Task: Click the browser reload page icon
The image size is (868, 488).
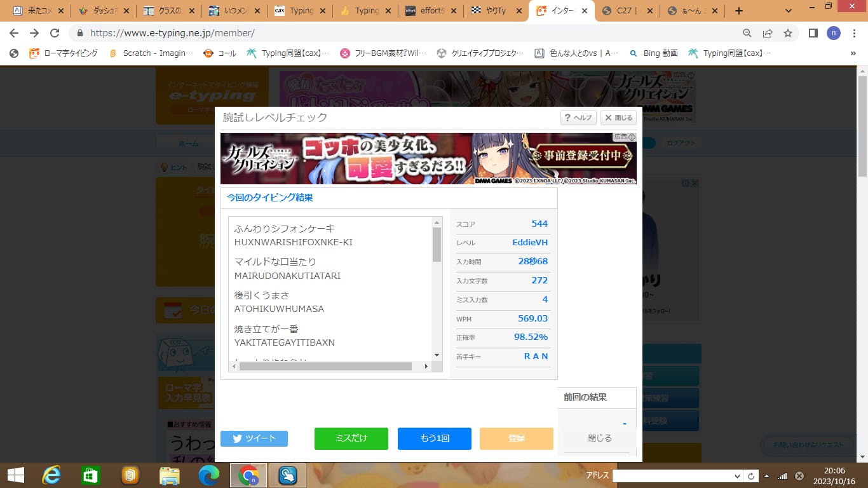Action: click(x=55, y=33)
